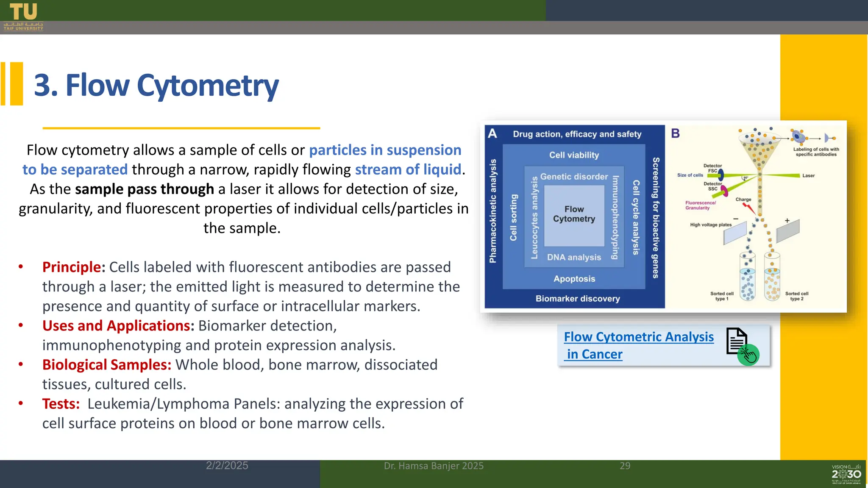Click the slide number 29
This screenshot has width=868, height=488.
pos(625,466)
